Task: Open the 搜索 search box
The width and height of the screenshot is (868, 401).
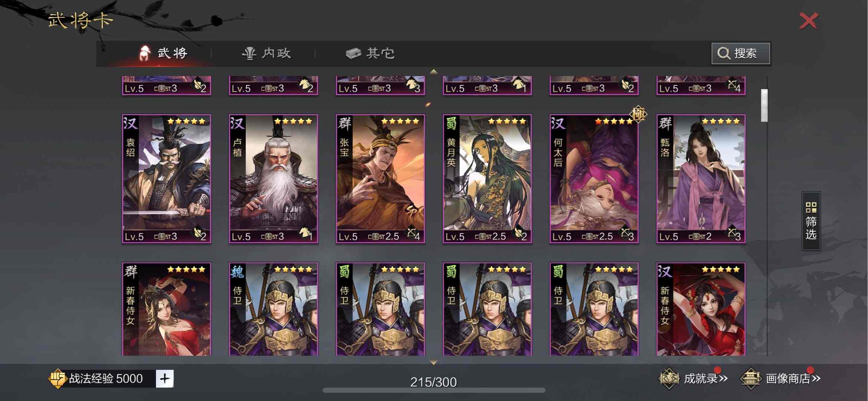Action: pyautogui.click(x=741, y=53)
